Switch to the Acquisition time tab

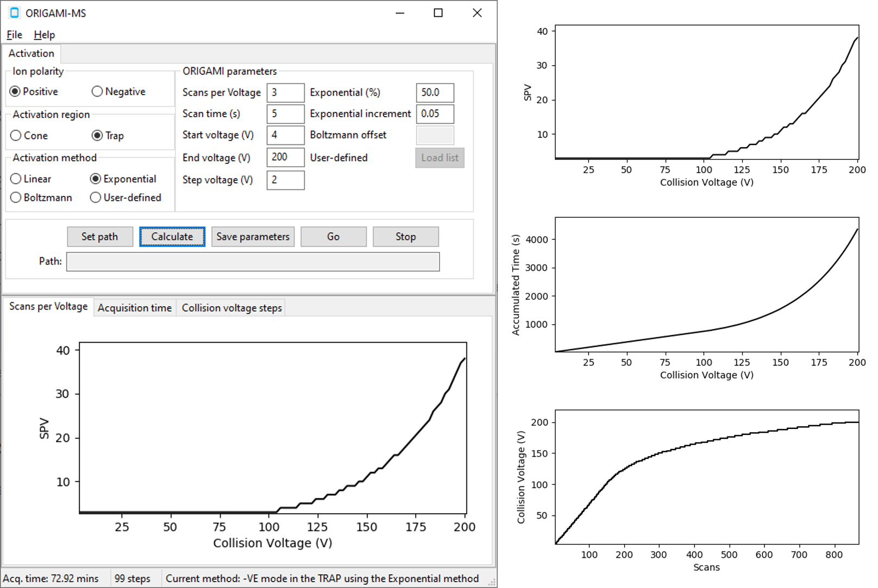point(134,308)
